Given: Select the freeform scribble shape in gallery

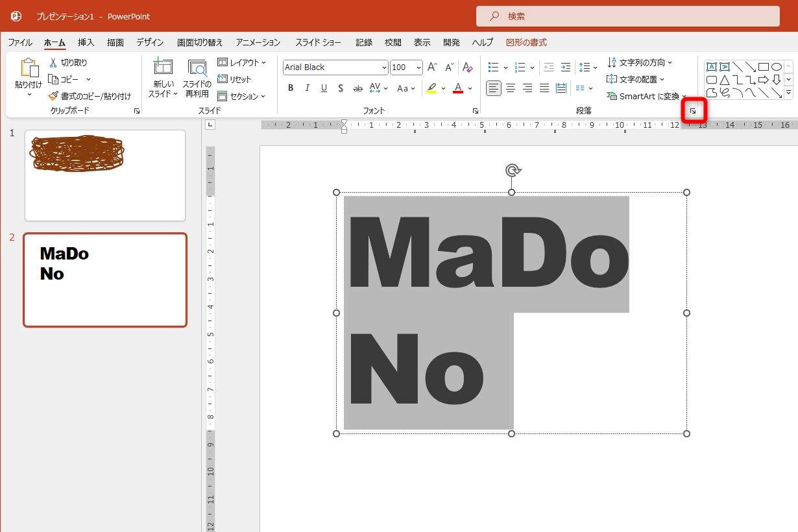Looking at the screenshot, I should (x=725, y=93).
